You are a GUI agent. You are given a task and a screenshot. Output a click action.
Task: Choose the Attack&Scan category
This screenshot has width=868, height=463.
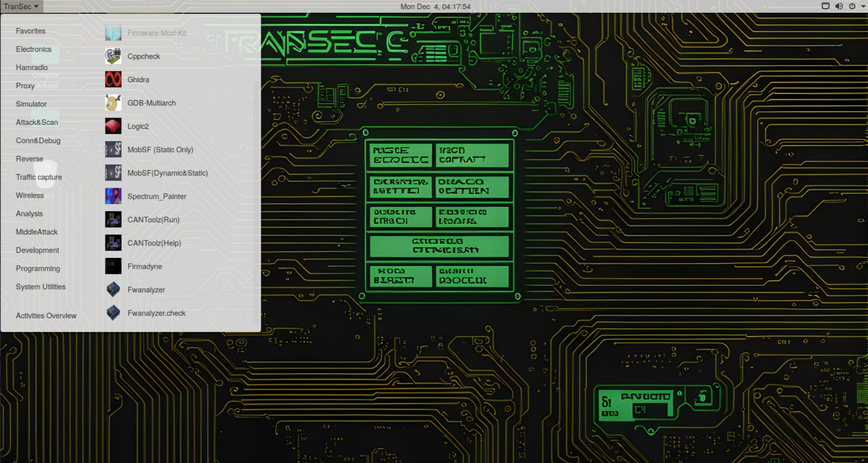[x=37, y=123]
